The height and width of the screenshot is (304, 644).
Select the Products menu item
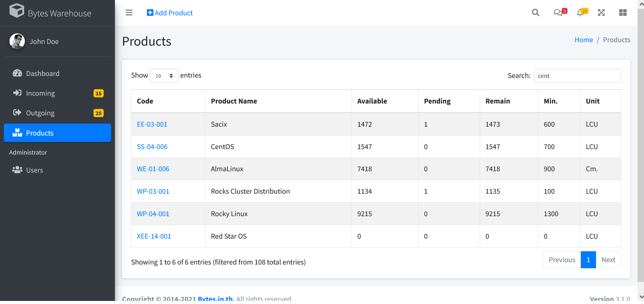tap(57, 133)
